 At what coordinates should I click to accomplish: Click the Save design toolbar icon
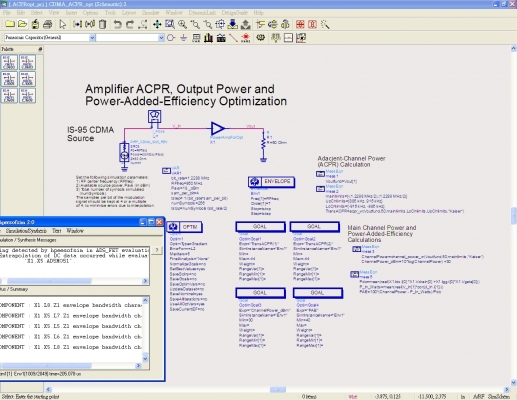(35, 24)
